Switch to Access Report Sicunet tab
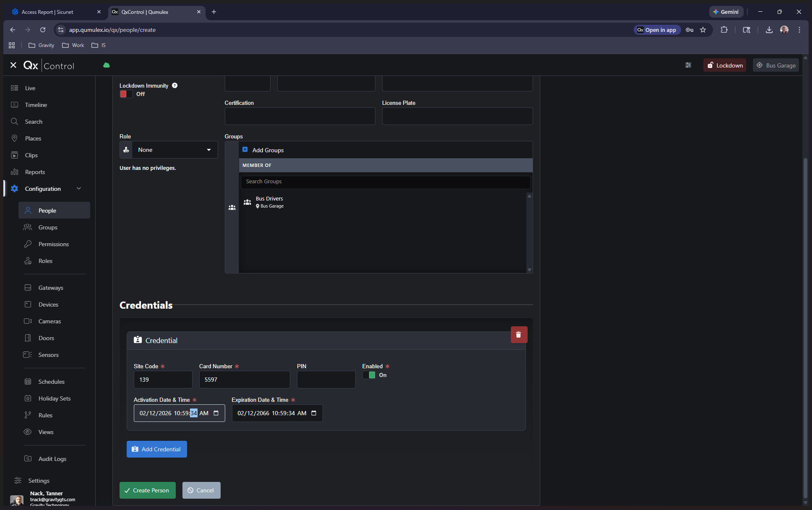812x510 pixels. pyautogui.click(x=47, y=12)
